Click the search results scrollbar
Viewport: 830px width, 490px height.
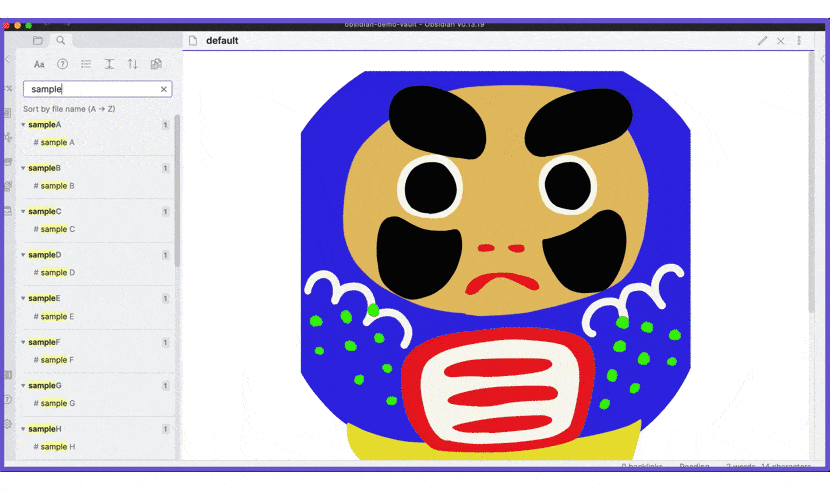(177, 190)
